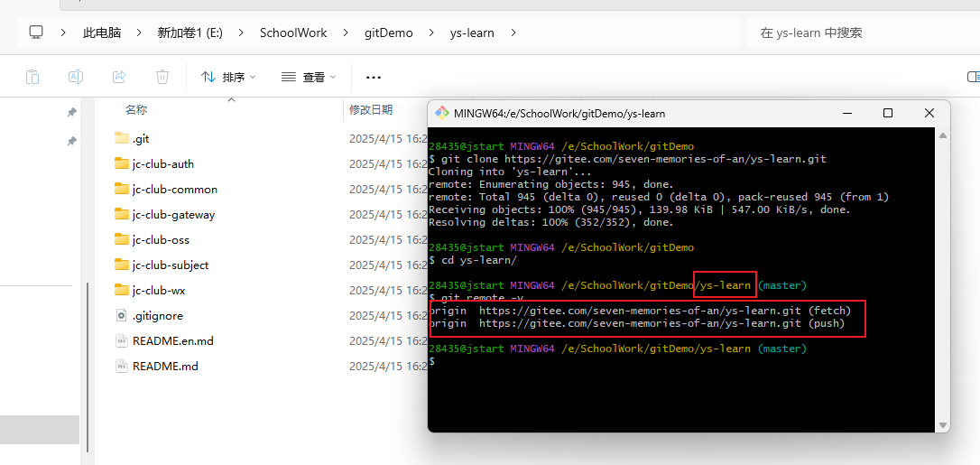980x465 pixels.
Task: Click the Paste clipboard icon in toolbar
Action: [32, 77]
